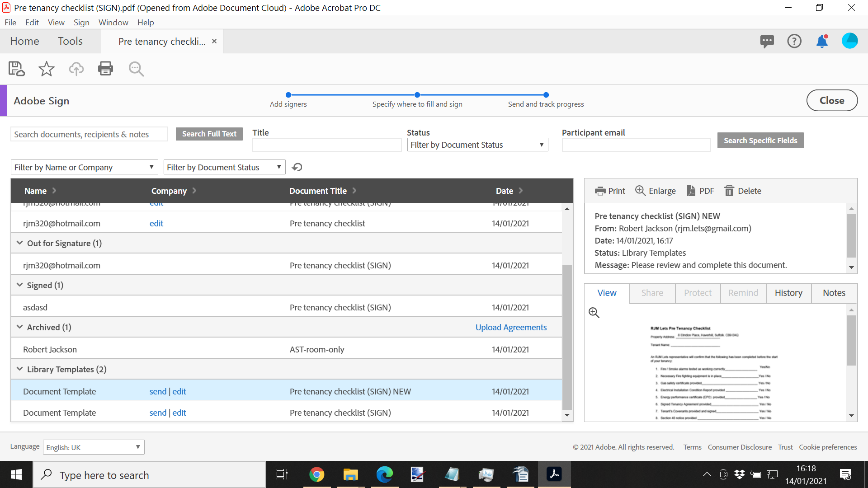Open the Windows action center notifications
Viewport: 868px width, 488px height.
[x=845, y=474]
